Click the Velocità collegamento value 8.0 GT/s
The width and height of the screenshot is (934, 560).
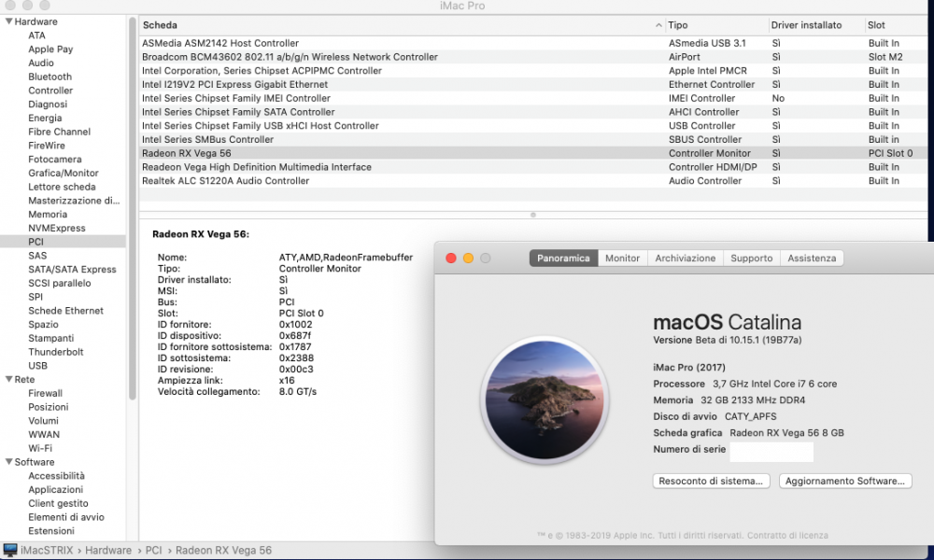click(x=298, y=391)
